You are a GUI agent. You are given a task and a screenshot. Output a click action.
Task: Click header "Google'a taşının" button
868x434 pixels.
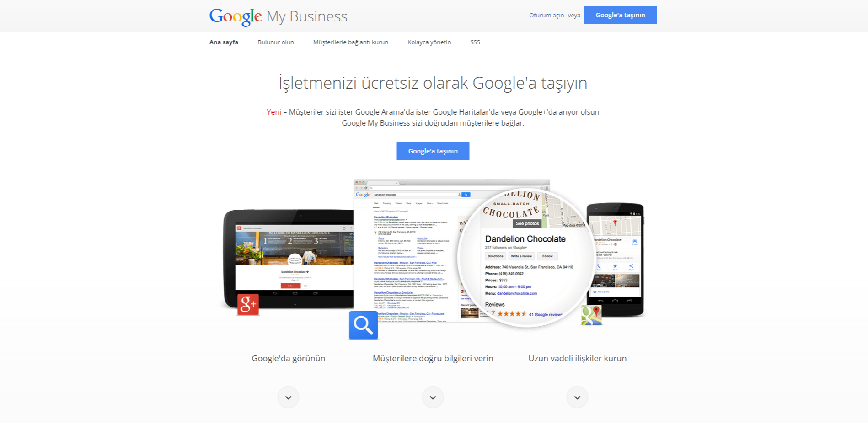pyautogui.click(x=620, y=15)
